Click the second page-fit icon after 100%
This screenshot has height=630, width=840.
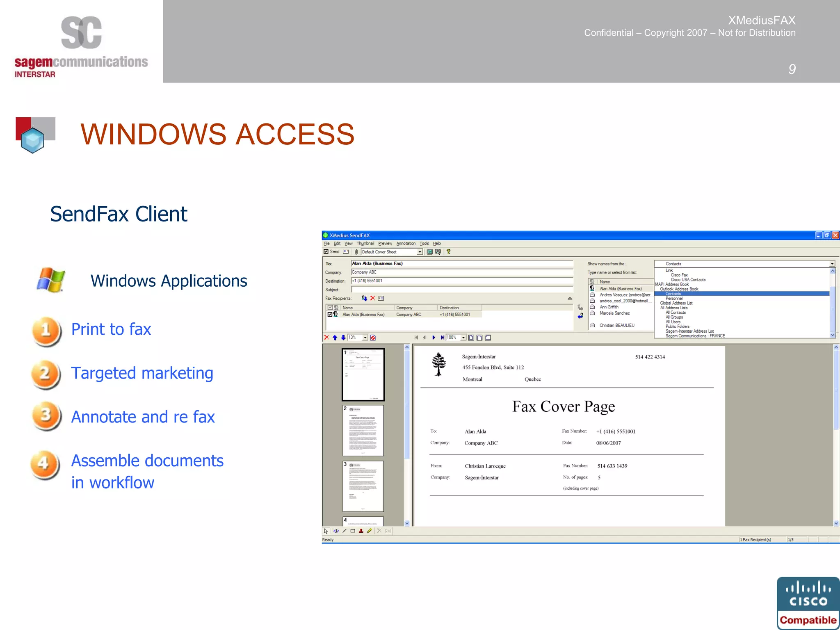(479, 338)
